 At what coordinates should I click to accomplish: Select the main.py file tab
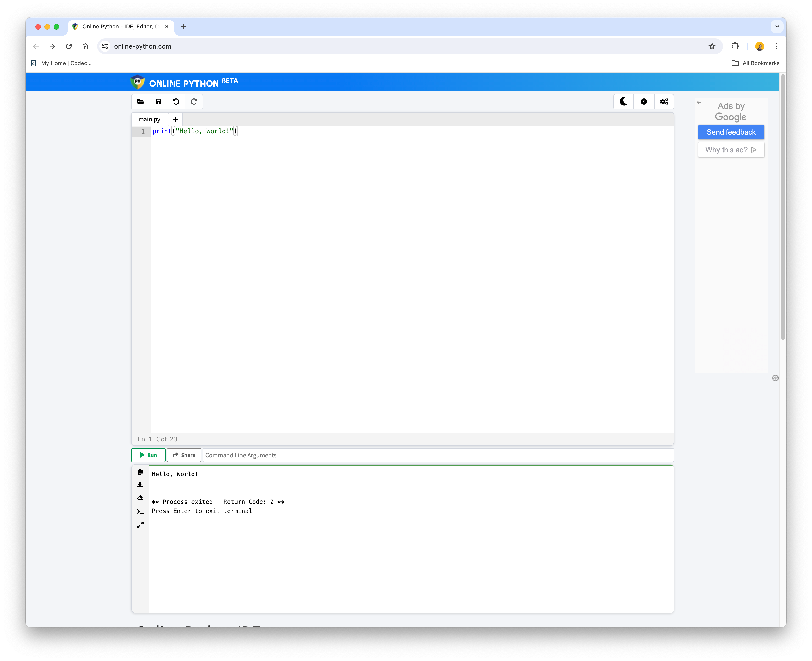point(149,119)
